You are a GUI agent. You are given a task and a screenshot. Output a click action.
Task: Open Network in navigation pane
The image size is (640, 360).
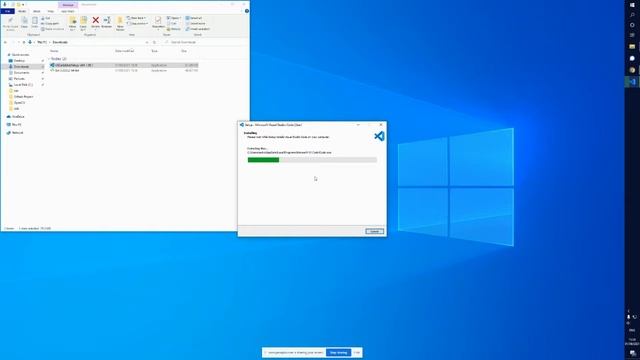17,133
